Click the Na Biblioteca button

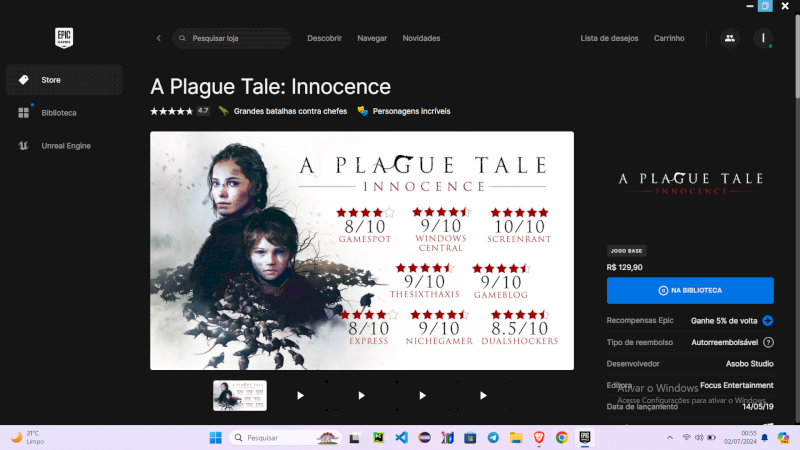[x=690, y=290]
